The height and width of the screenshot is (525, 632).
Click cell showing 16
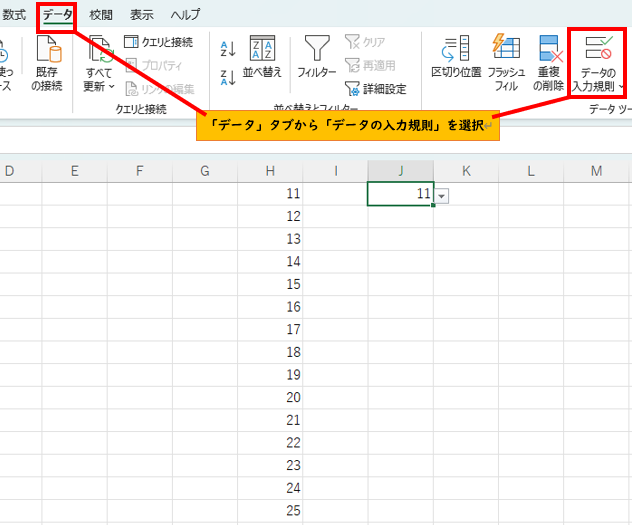(x=270, y=307)
